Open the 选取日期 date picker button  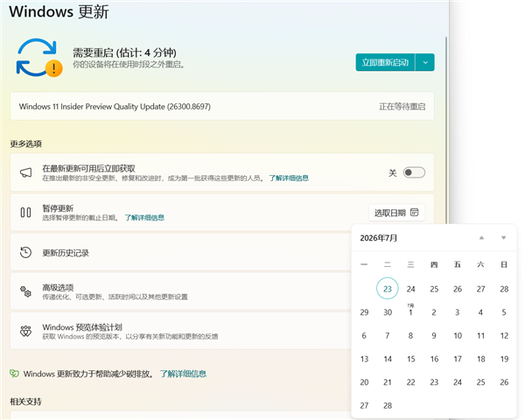396,213
